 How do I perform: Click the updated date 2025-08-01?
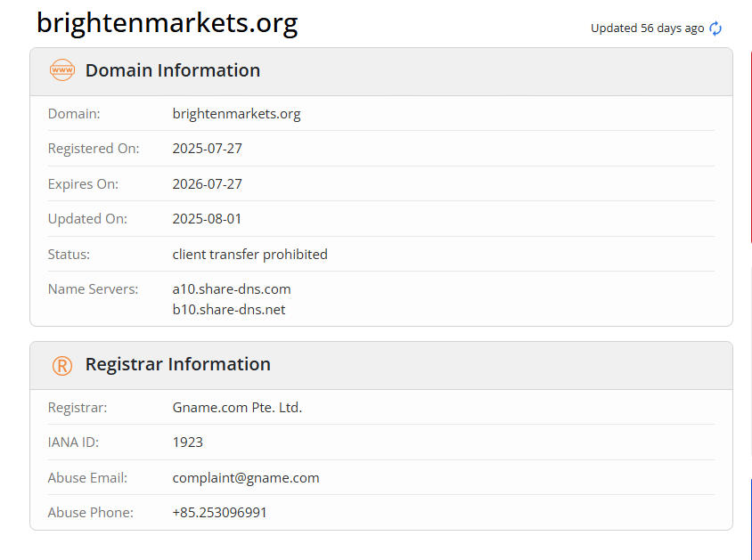pos(207,219)
